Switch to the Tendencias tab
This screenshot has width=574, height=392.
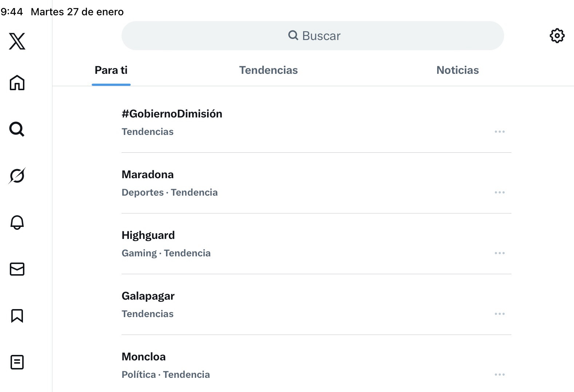click(x=268, y=70)
